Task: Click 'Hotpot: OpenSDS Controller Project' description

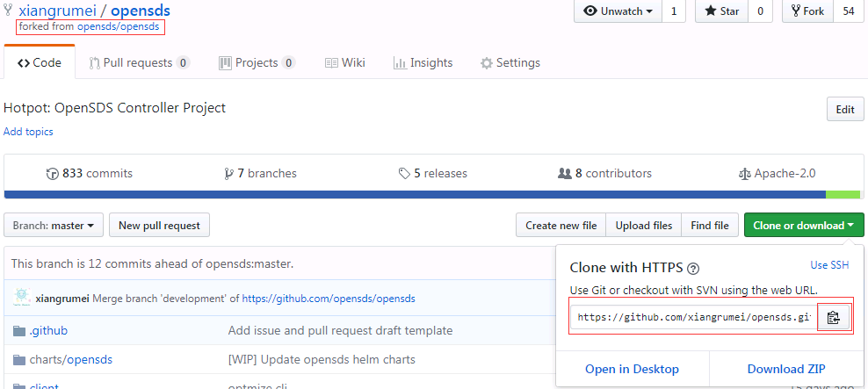Action: (114, 108)
